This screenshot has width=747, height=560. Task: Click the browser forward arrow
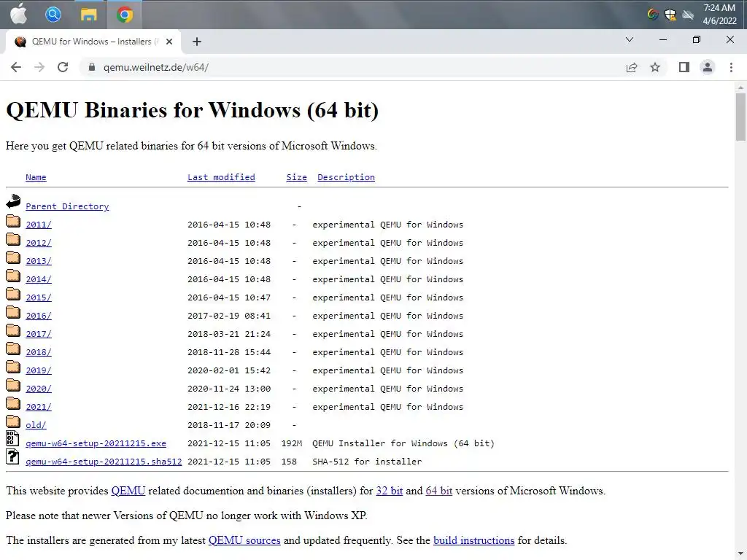click(39, 67)
